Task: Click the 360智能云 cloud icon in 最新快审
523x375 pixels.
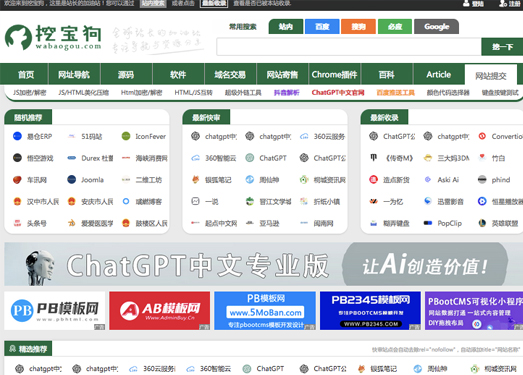Action: pos(195,158)
